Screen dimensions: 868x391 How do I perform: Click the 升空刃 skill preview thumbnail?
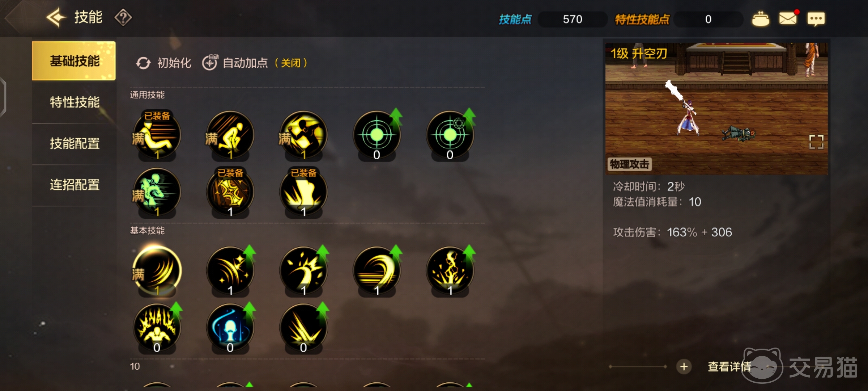point(716,109)
